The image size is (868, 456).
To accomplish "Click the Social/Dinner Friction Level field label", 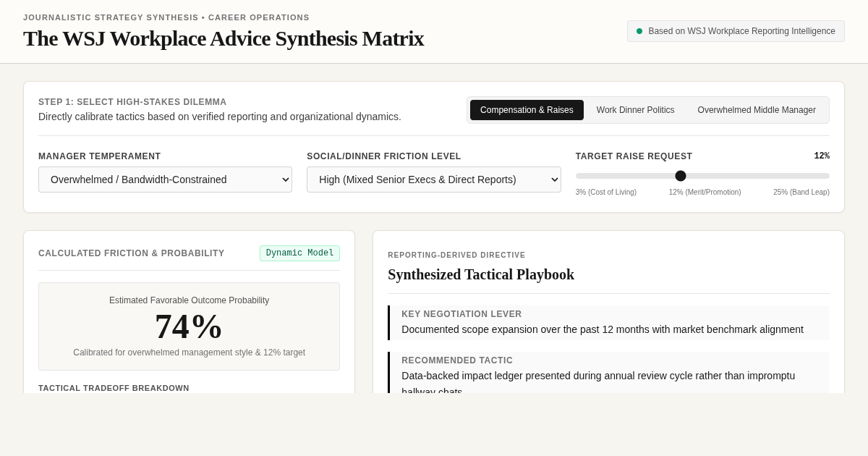I will click(384, 156).
